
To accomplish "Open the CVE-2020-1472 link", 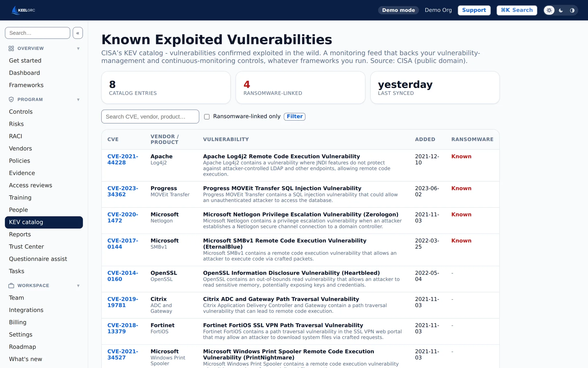I will (123, 218).
